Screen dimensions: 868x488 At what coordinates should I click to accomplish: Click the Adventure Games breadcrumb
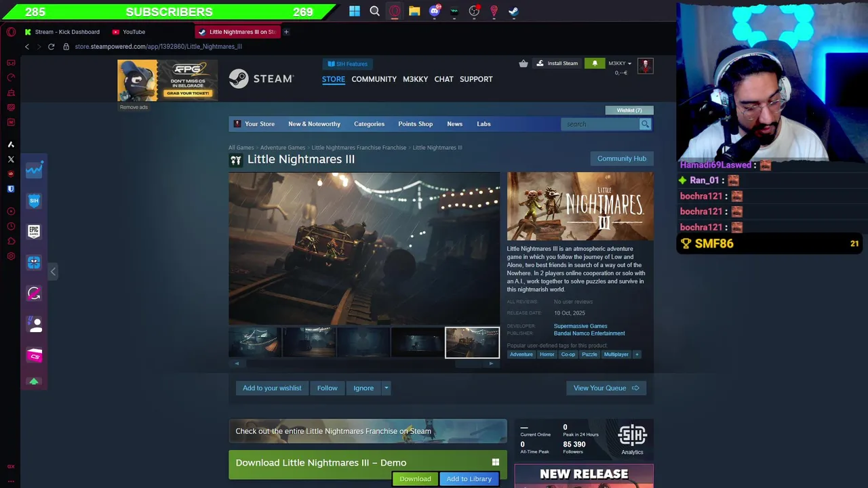coord(283,148)
